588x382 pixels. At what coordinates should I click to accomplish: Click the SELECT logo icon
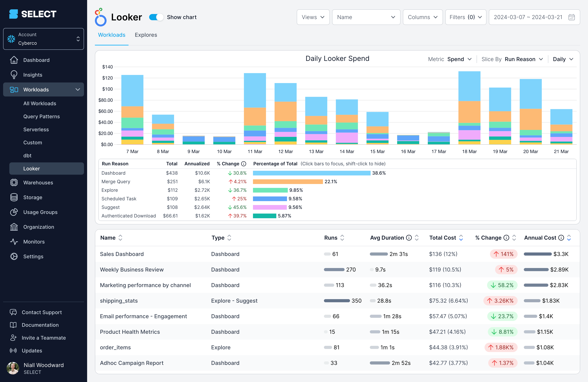[13, 14]
